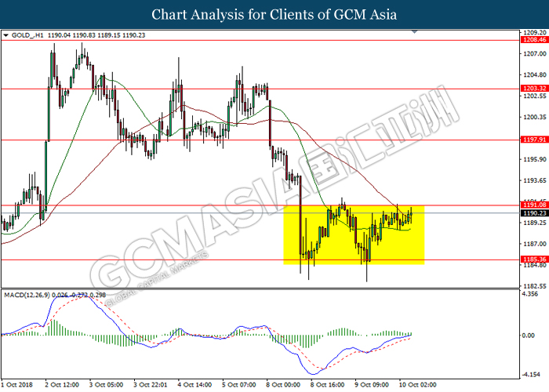The width and height of the screenshot is (549, 392).
Task: Select the 1203.32 red price label
Action: tap(535, 88)
